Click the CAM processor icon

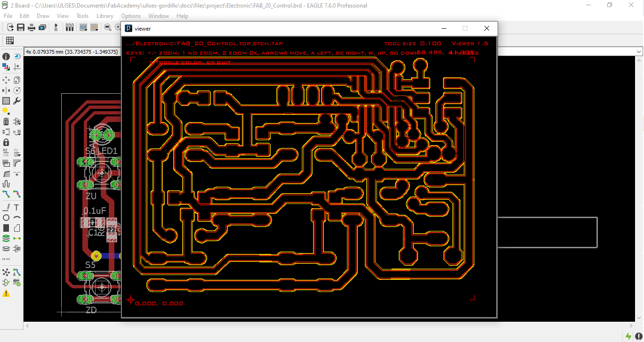(42, 27)
